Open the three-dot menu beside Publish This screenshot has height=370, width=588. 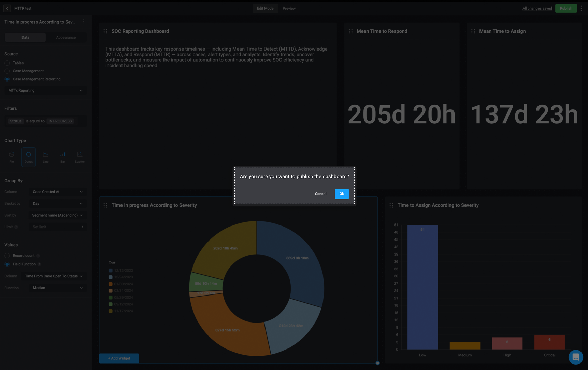point(582,8)
